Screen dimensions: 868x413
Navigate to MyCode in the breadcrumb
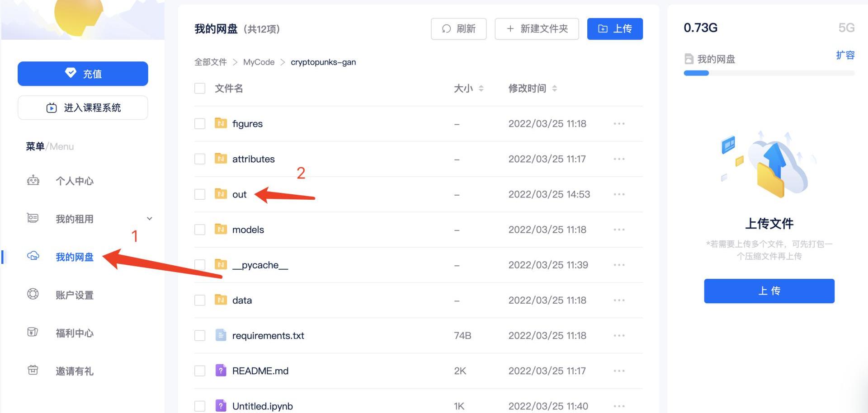tap(259, 62)
